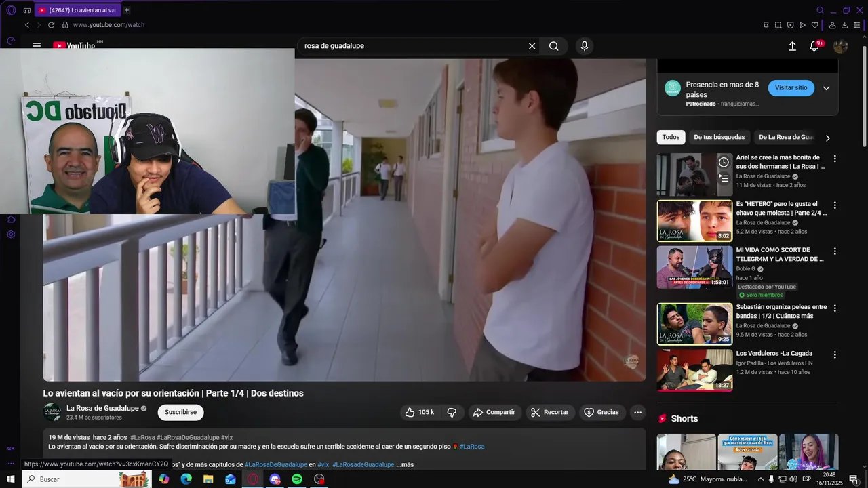Open the Windows Start menu

click(11, 479)
